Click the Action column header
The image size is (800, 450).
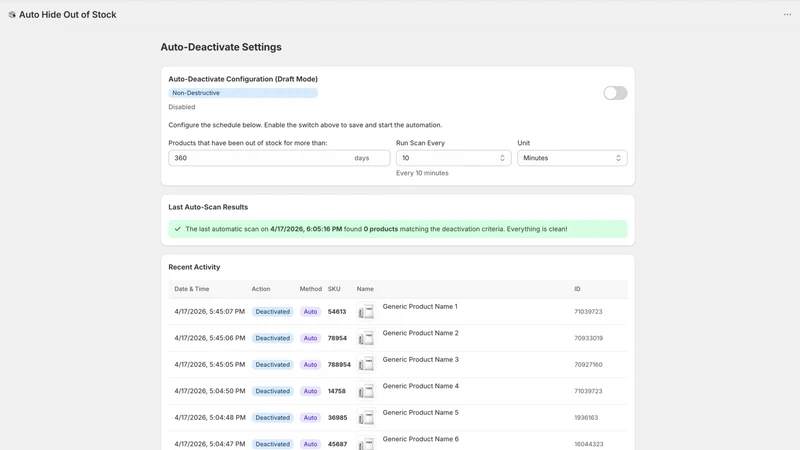pos(261,289)
